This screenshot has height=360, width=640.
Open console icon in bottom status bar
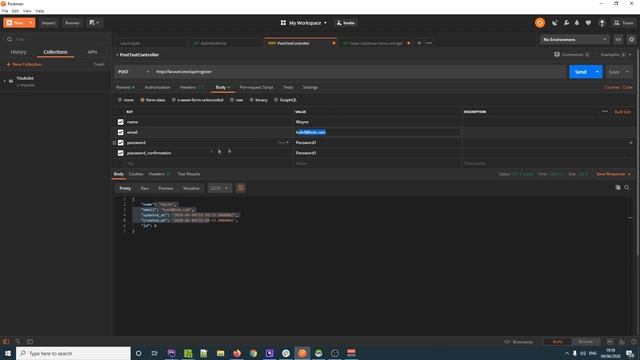[30, 341]
